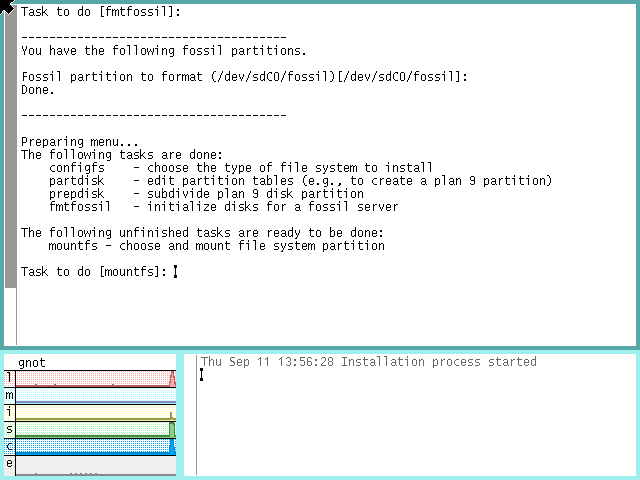Click the 'c' context switch graph label
The image size is (640, 480).
[10, 446]
